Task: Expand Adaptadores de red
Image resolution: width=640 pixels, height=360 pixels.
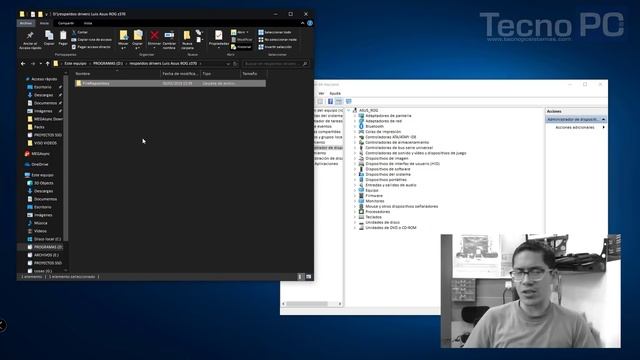Action: coord(355,121)
